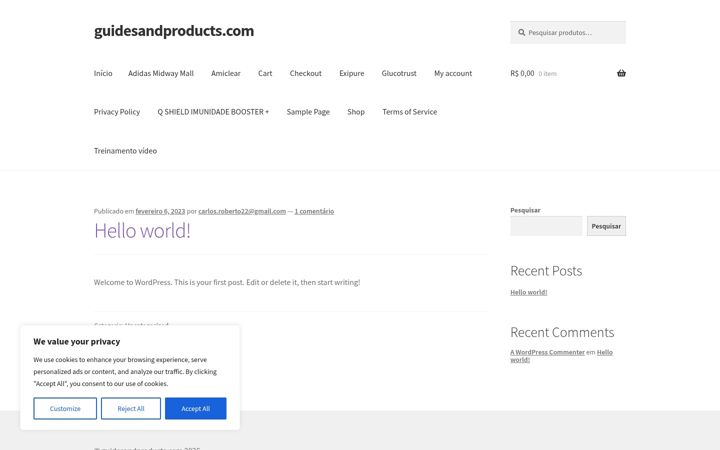720x450 pixels.
Task: Jump to the 1 comentário link
Action: pos(314,211)
